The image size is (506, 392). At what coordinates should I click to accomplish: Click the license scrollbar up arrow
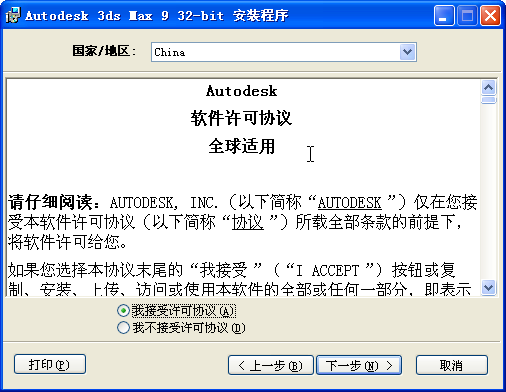(x=488, y=88)
